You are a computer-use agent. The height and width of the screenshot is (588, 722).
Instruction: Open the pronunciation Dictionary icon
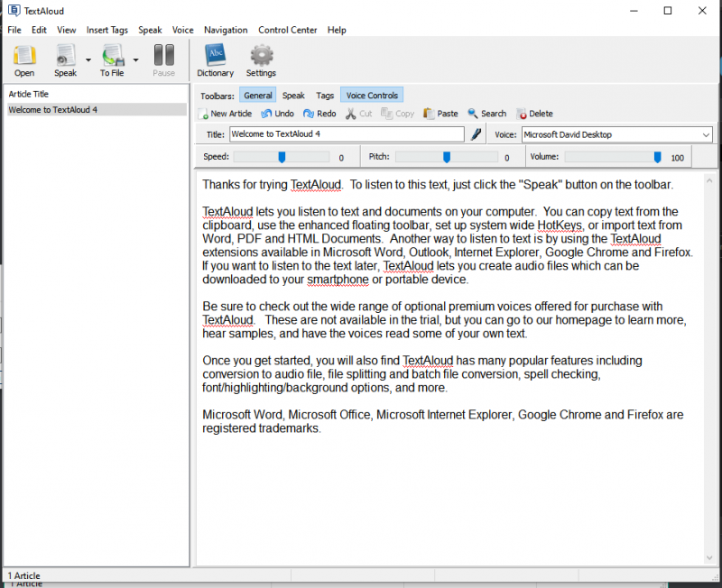point(215,60)
